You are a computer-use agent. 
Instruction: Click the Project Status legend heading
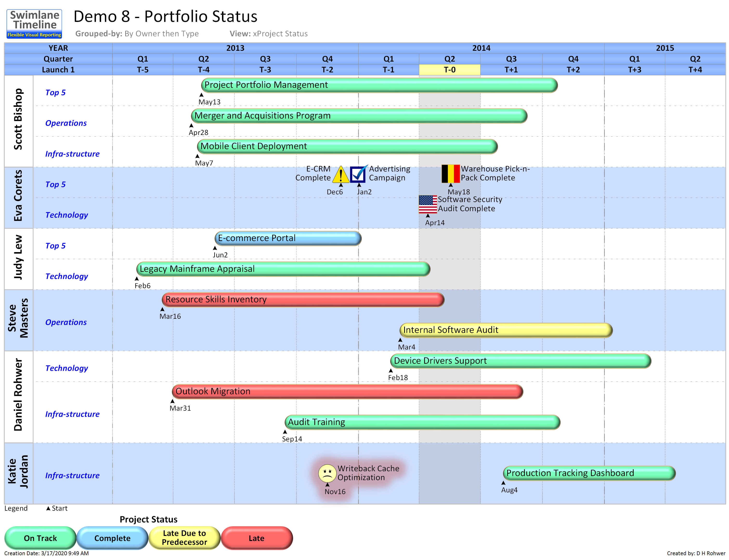(149, 519)
